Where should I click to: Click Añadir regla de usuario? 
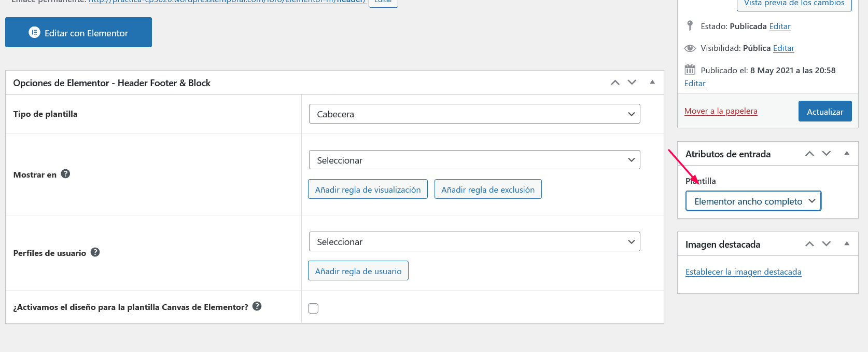click(x=358, y=270)
